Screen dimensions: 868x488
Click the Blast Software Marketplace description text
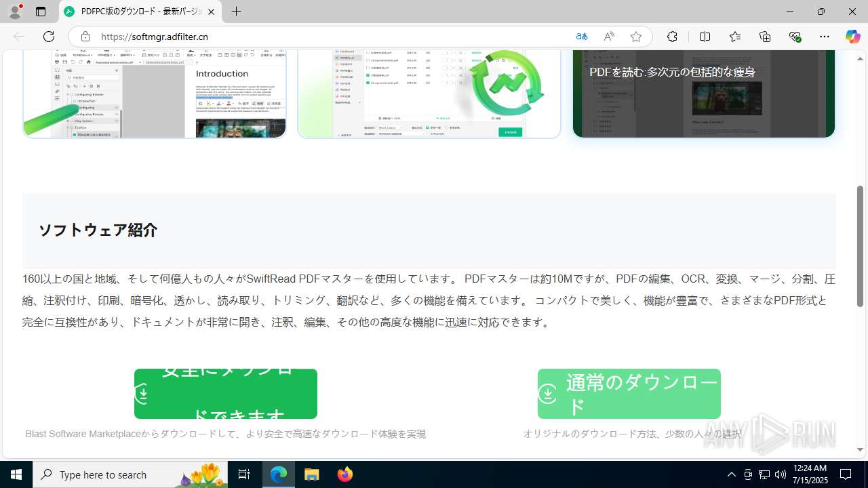226,434
